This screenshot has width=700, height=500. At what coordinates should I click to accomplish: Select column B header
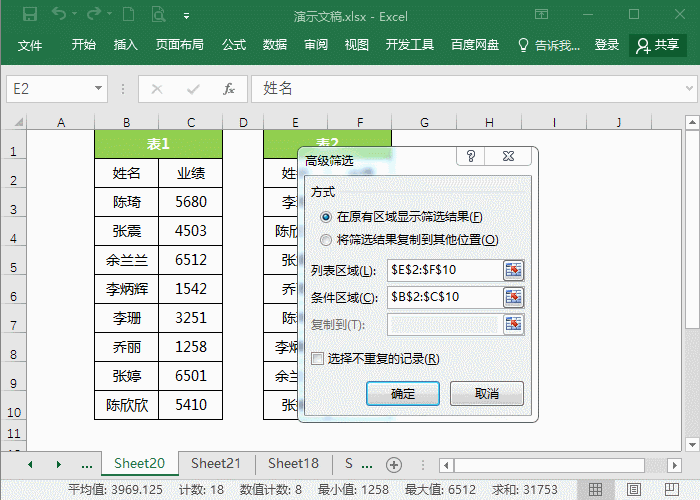(126, 122)
